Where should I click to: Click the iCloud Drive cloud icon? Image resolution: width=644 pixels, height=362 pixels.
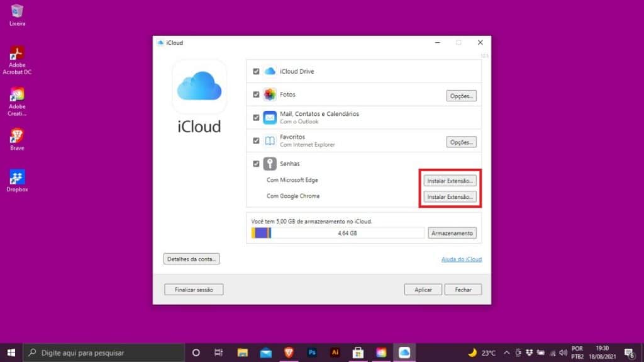click(270, 71)
